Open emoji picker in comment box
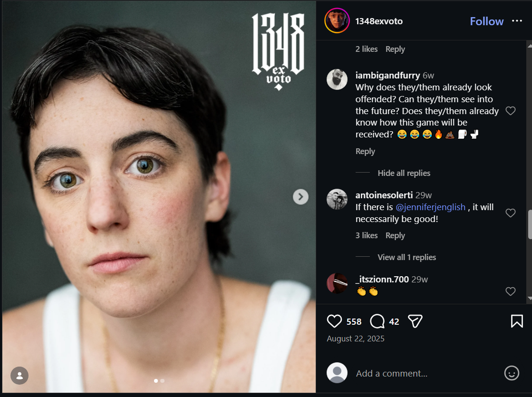 512,373
